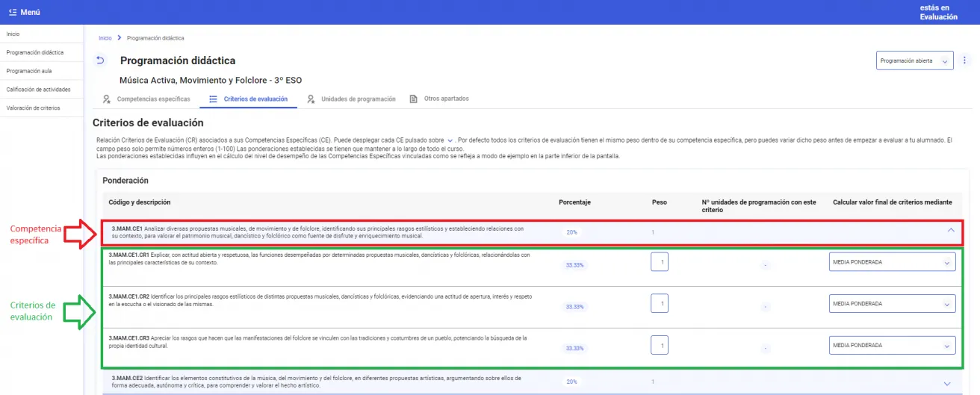Go to Valoración de criterios in sidebar

(x=33, y=108)
